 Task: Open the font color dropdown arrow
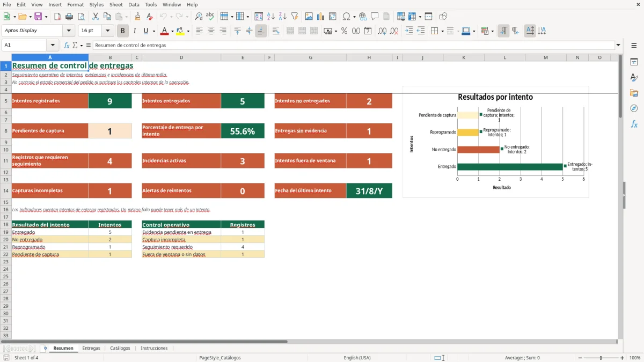(172, 31)
